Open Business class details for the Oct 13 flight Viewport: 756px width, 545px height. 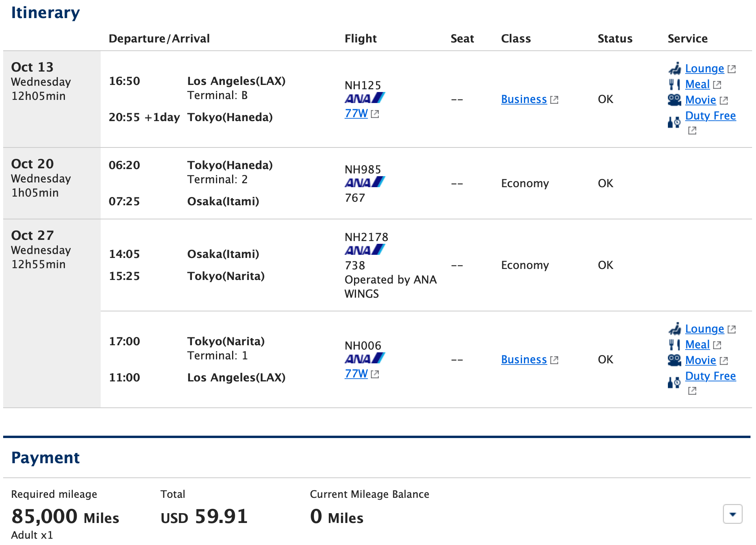tap(524, 99)
